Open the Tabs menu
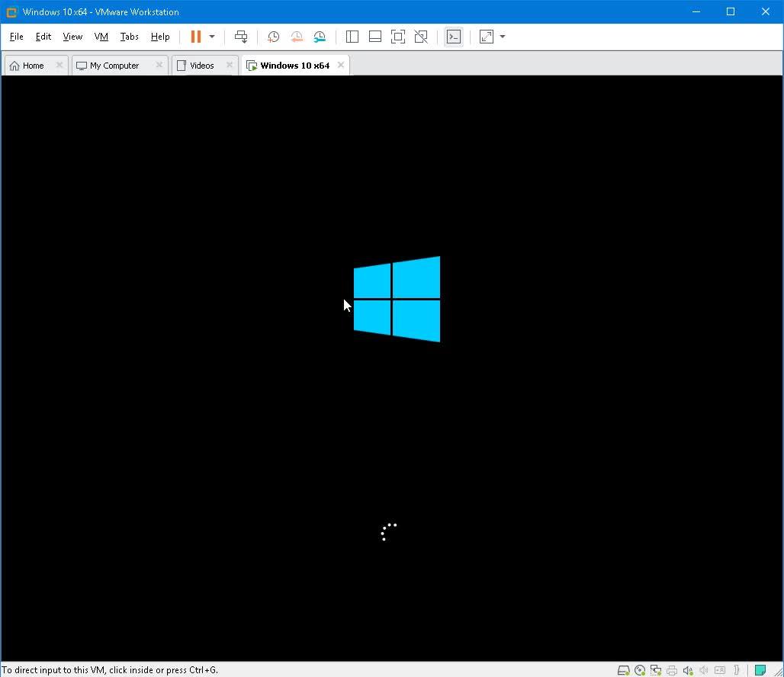This screenshot has width=784, height=677. pyautogui.click(x=129, y=37)
